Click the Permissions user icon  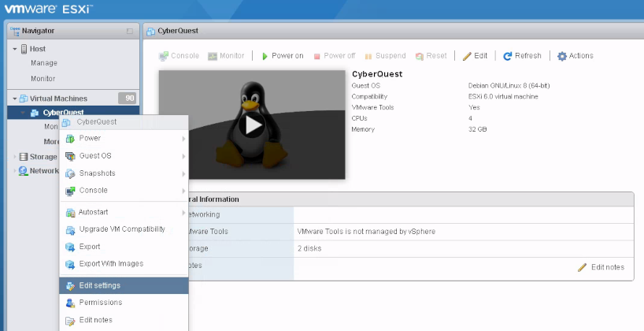click(71, 303)
